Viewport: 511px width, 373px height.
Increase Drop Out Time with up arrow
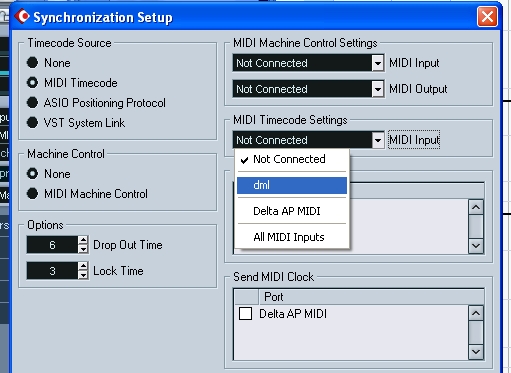point(83,240)
